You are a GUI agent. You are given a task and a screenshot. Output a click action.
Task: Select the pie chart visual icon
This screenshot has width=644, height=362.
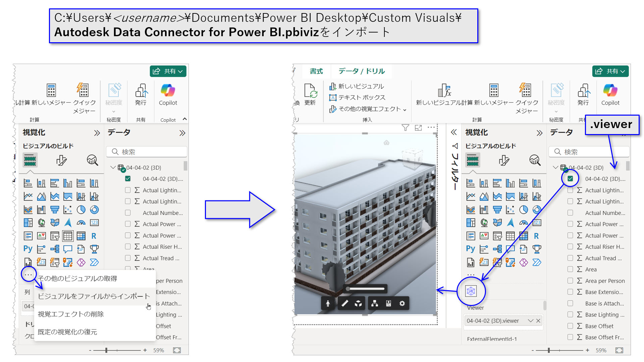(81, 209)
